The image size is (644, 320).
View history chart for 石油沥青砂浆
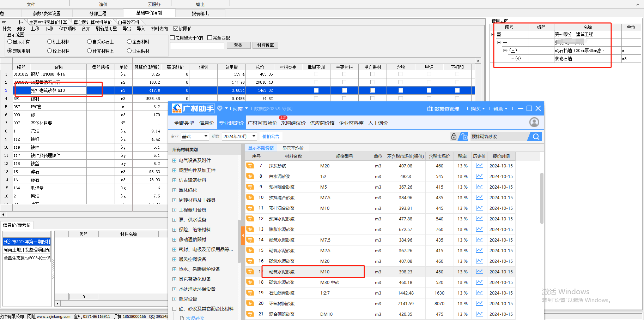click(479, 293)
